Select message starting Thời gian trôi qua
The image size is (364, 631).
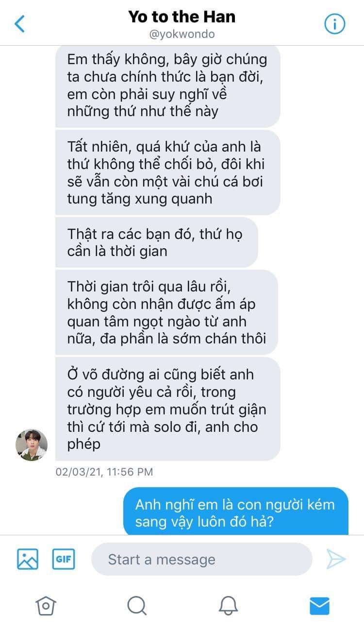pyautogui.click(x=166, y=312)
